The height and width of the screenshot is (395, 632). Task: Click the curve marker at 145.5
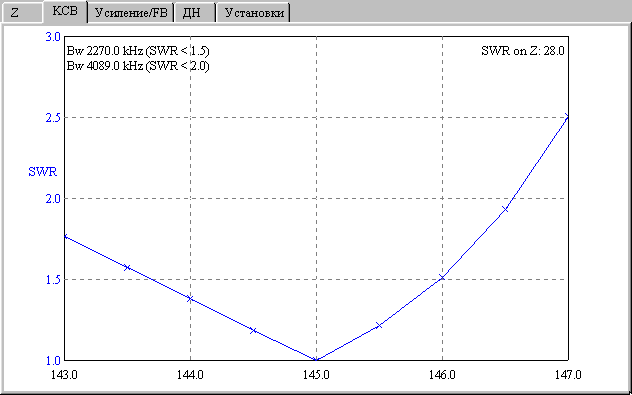[x=379, y=325]
